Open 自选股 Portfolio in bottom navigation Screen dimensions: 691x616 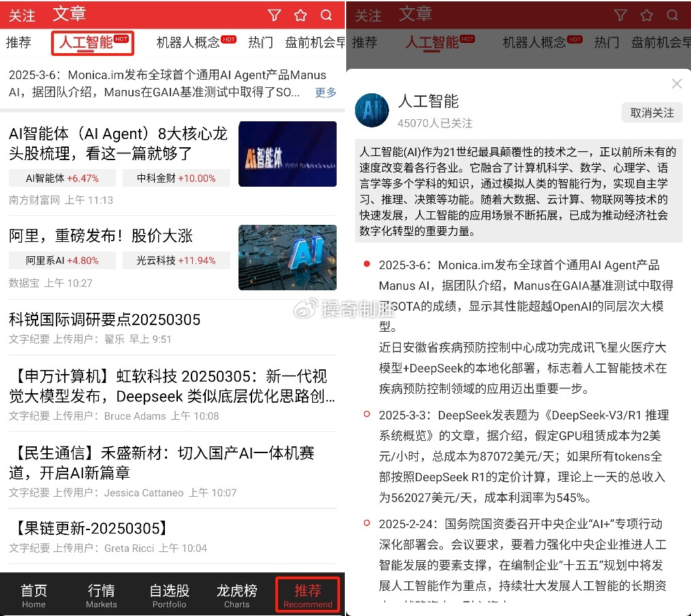[x=169, y=596]
